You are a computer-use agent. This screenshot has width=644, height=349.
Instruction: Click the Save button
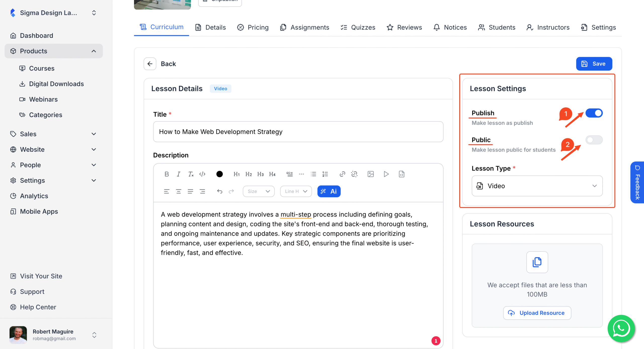point(594,64)
